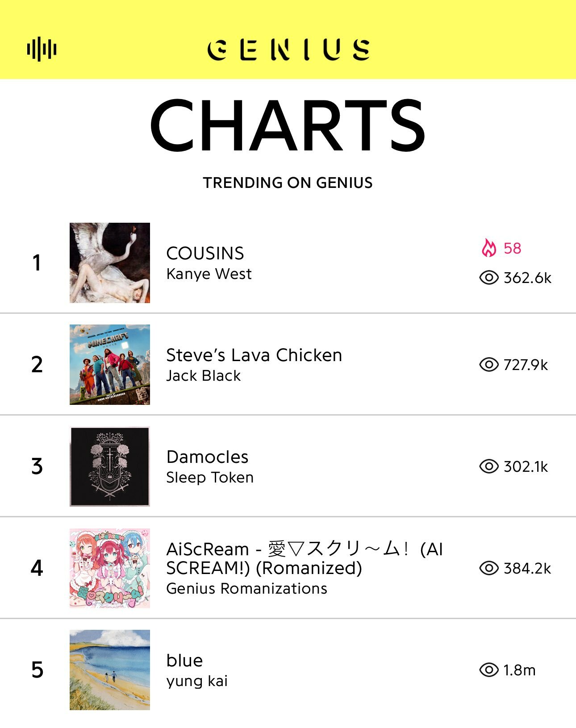Image resolution: width=576 pixels, height=728 pixels.
Task: Click the song title blue
Action: click(x=184, y=660)
